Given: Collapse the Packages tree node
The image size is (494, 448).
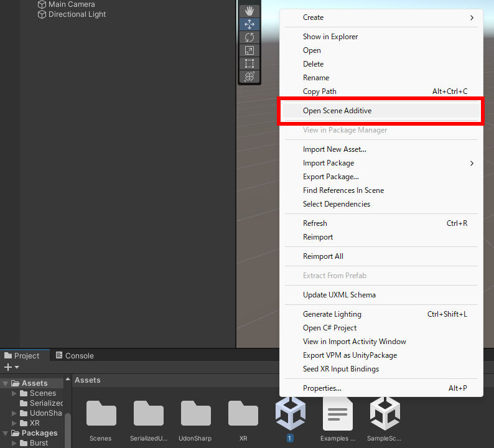Looking at the screenshot, I should tap(6, 433).
